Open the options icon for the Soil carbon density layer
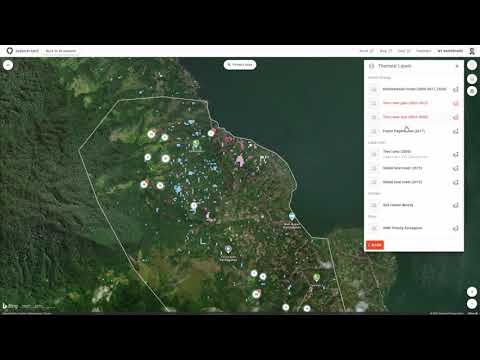 click(456, 205)
